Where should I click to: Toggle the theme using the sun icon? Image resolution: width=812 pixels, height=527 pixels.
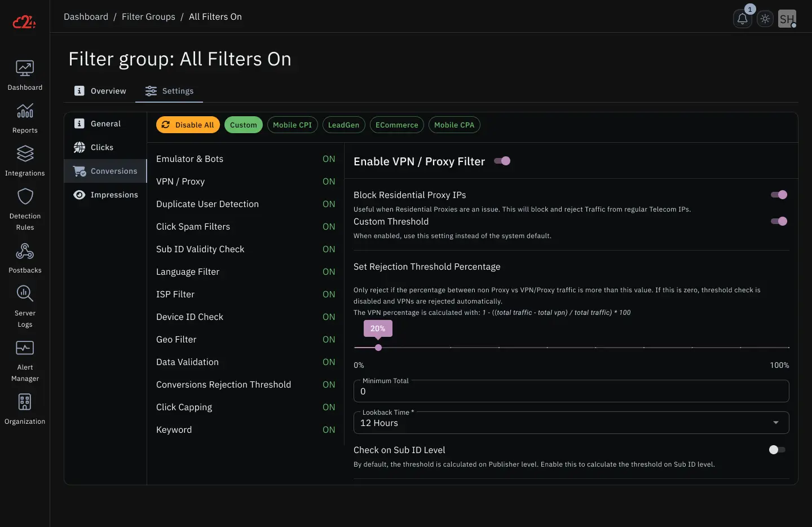point(765,18)
